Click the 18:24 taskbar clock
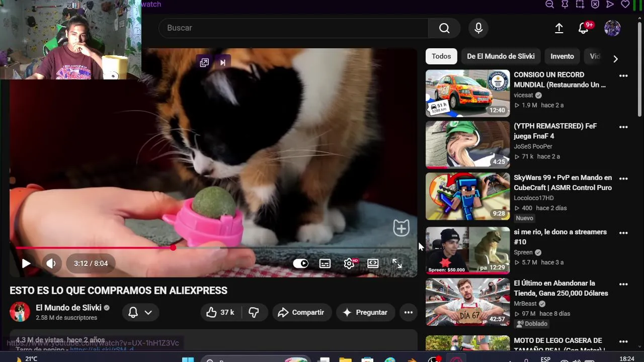Screen dimensions: 644x362 pyautogui.click(x=627, y=359)
